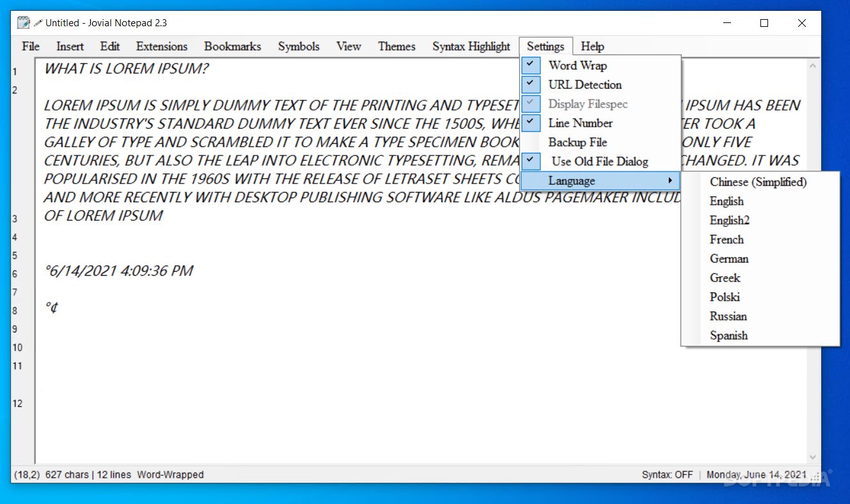Select English2 language
The image size is (850, 504).
[x=760, y=220]
